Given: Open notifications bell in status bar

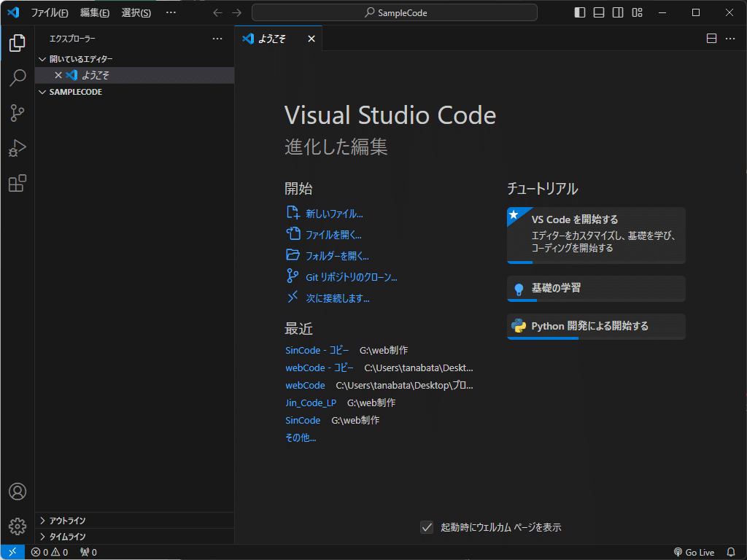Looking at the screenshot, I should 731,553.
